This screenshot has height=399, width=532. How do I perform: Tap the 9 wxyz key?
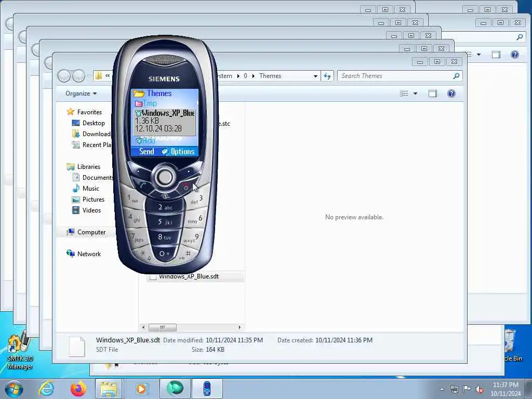tap(192, 238)
